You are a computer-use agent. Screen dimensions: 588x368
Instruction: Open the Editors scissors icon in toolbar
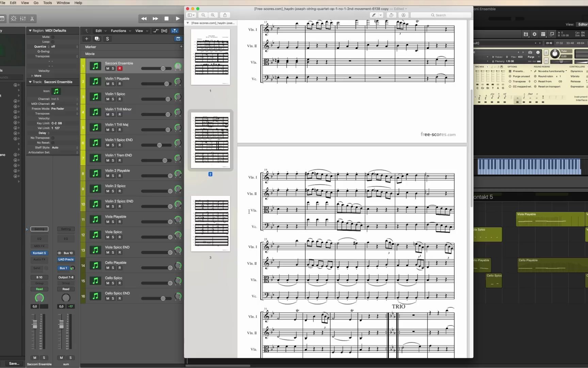(x=32, y=19)
